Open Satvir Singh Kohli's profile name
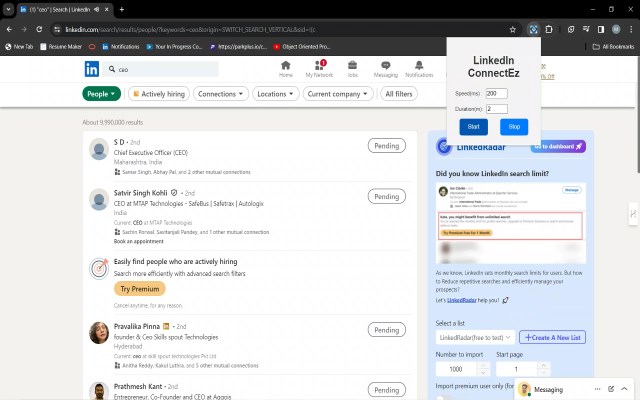This screenshot has height=400, width=640. click(140, 193)
